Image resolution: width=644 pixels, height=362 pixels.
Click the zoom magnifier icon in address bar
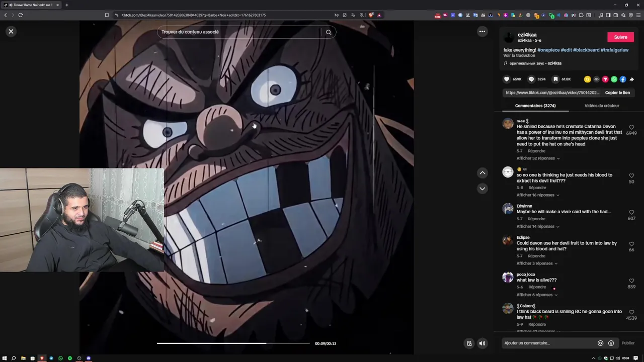click(361, 15)
